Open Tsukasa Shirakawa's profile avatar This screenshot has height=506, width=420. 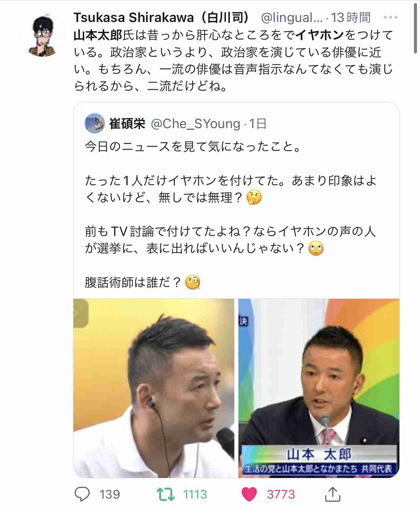43,34
